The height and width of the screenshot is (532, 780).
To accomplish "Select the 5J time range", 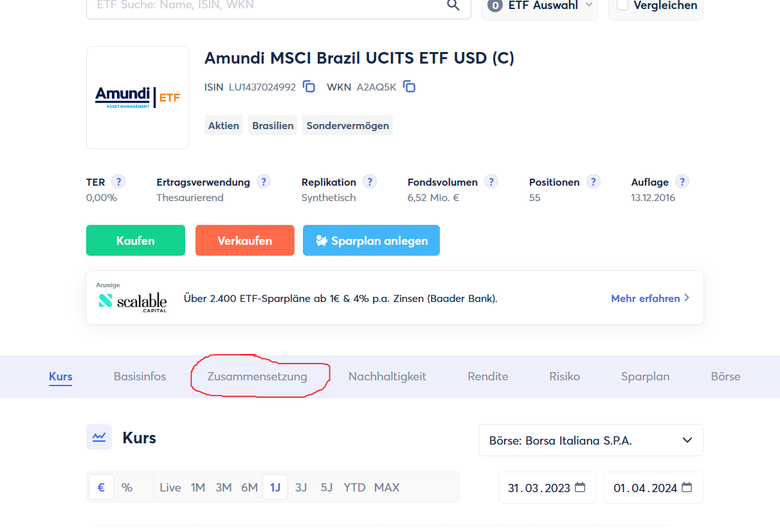I will click(327, 488).
